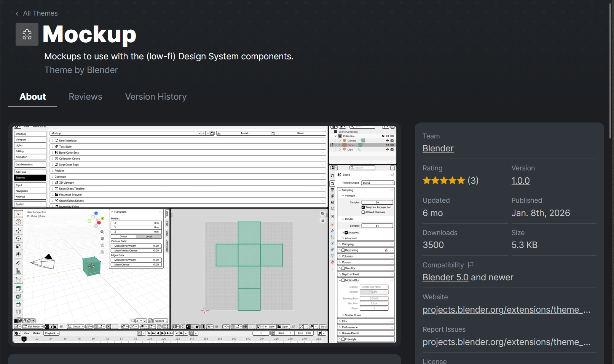Screen dimensions: 614x364
Task: Expand the User Interface theme section
Action: pyautogui.click(x=188, y=140)
